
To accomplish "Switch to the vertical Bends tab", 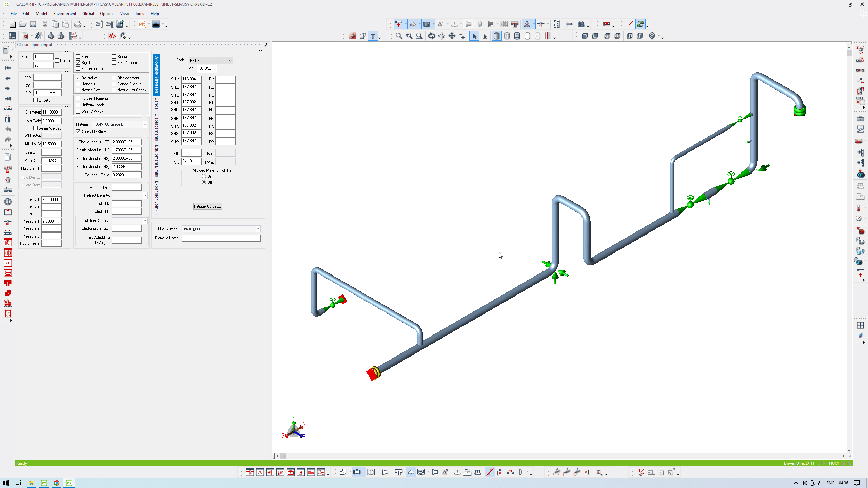I will click(156, 103).
